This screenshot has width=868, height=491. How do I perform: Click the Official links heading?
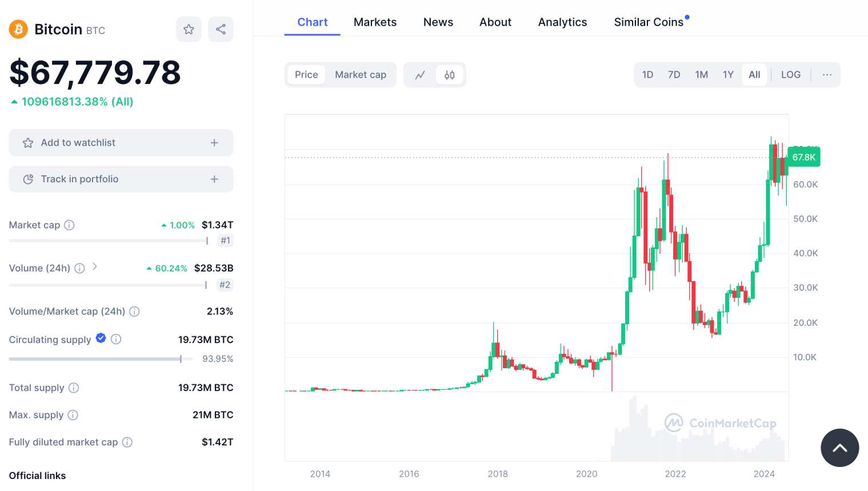[x=37, y=476]
